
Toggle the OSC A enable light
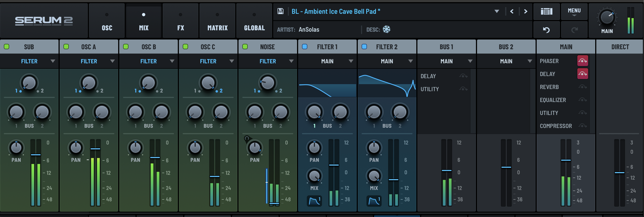coord(66,47)
